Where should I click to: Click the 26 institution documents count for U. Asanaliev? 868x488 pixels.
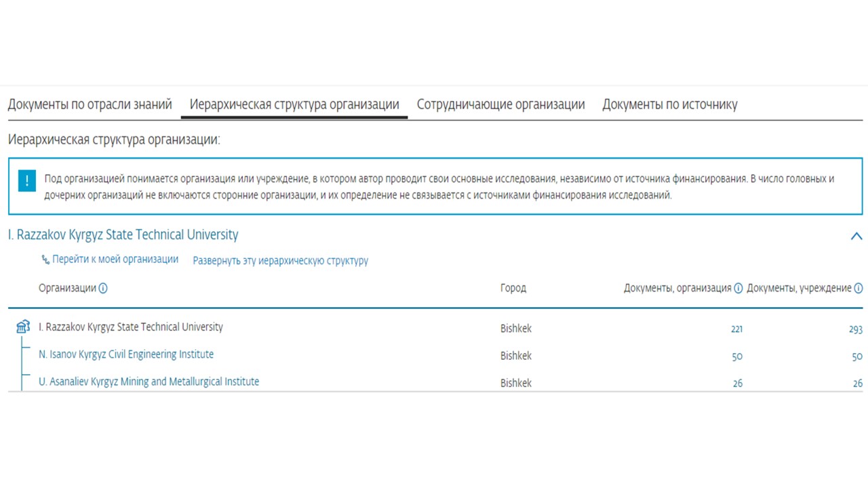(x=857, y=384)
